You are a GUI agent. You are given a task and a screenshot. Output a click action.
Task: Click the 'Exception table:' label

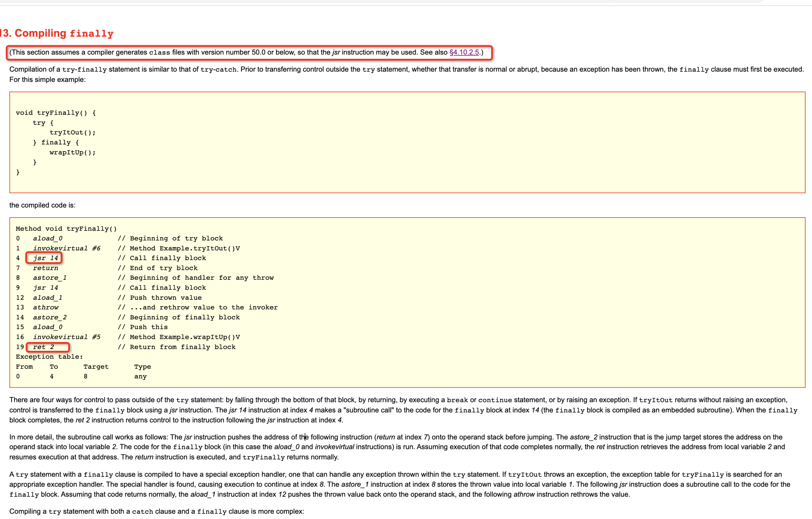click(x=49, y=357)
